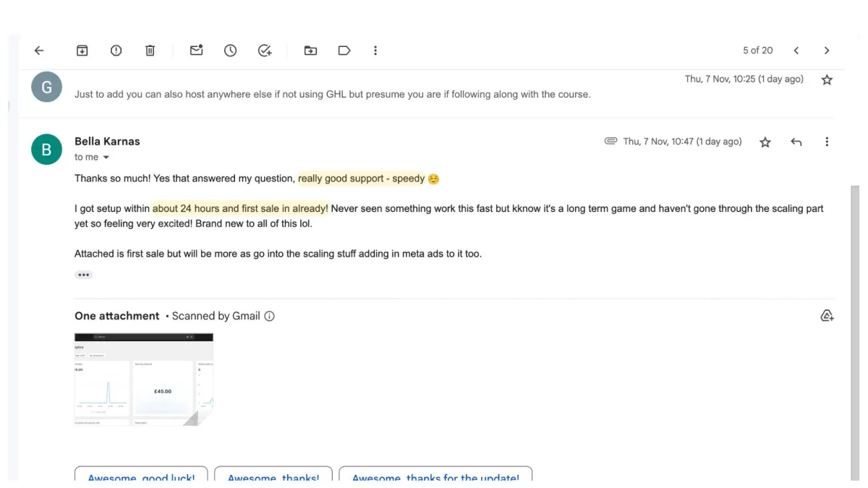Open the Move to folder icon
The height and width of the screenshot is (488, 868).
[x=310, y=51]
